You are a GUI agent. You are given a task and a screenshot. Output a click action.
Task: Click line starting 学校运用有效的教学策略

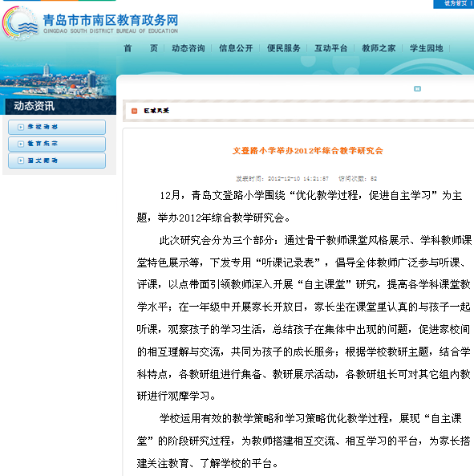pyautogui.click(x=310, y=418)
